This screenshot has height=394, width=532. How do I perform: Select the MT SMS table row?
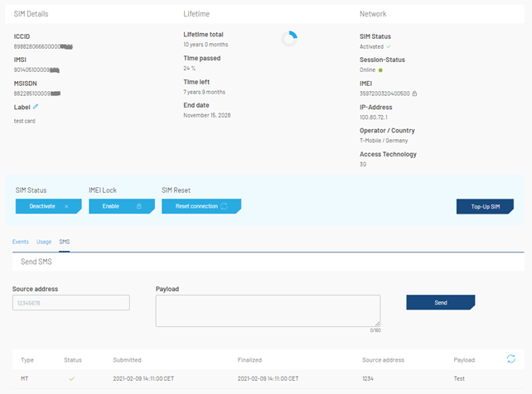click(268, 379)
